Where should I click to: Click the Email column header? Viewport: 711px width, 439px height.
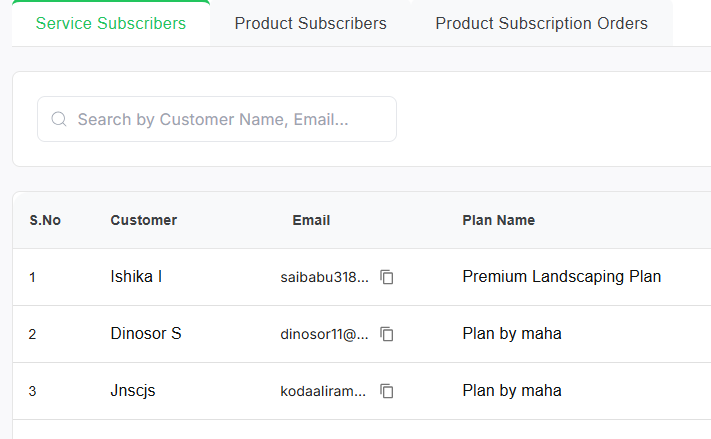311,220
